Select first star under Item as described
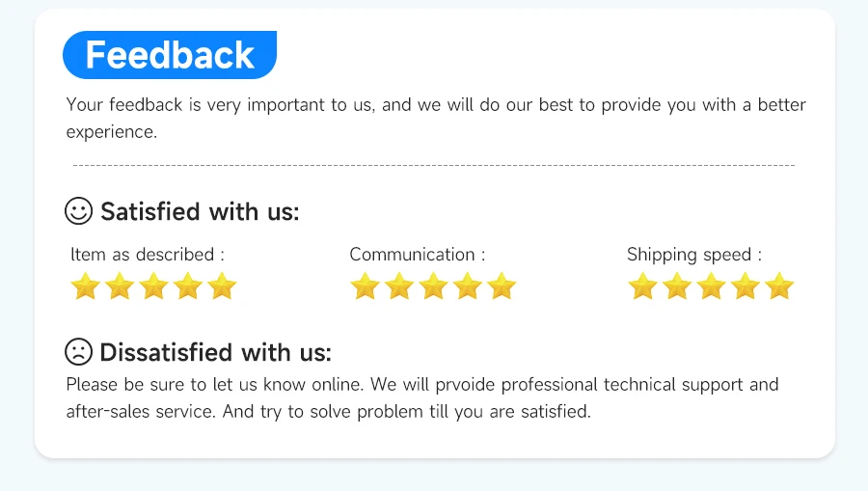 tap(85, 286)
